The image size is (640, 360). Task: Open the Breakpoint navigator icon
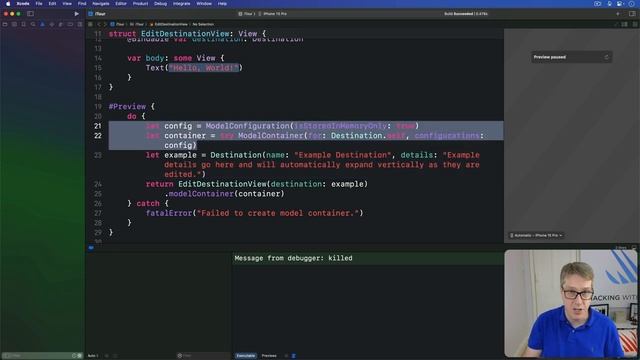[x=70, y=24]
